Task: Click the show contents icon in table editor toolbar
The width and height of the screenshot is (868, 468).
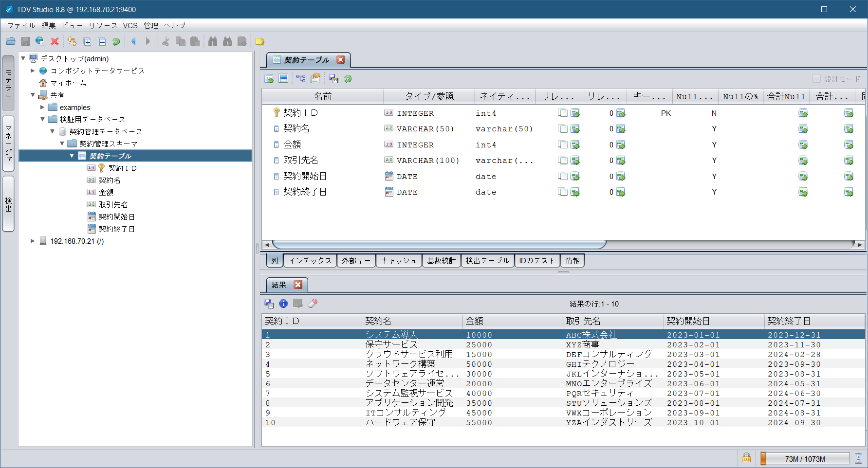Action: pos(269,79)
